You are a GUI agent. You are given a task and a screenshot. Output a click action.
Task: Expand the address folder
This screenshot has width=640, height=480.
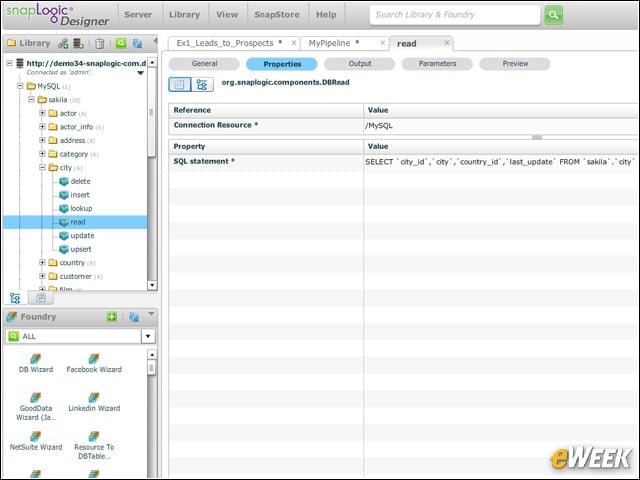(x=42, y=140)
